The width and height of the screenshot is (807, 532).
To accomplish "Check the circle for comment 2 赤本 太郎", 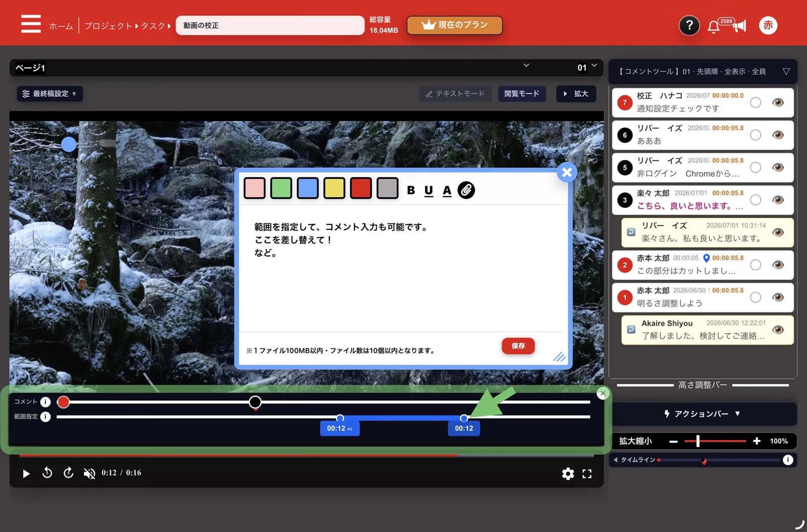I will pos(756,265).
